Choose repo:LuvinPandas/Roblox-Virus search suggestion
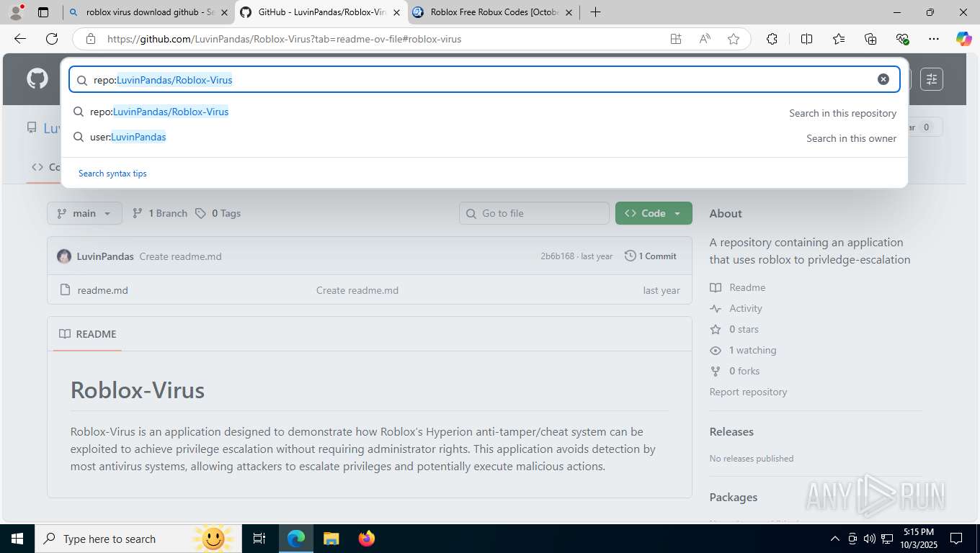 click(484, 112)
